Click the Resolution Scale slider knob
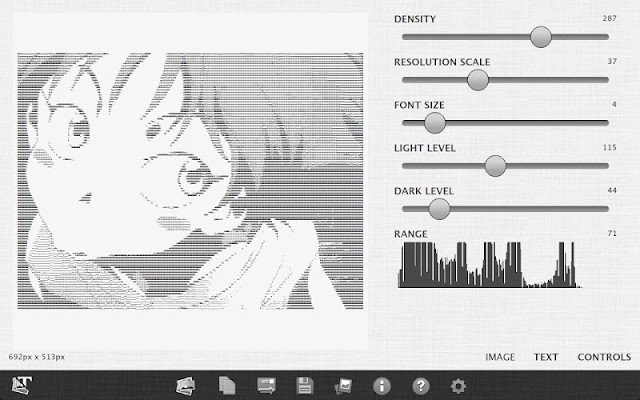 pos(478,80)
